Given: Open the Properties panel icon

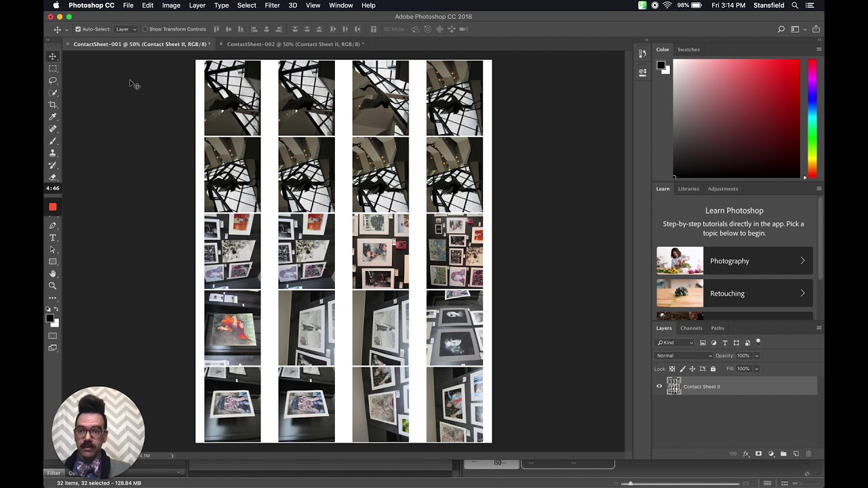Looking at the screenshot, I should click(x=642, y=72).
